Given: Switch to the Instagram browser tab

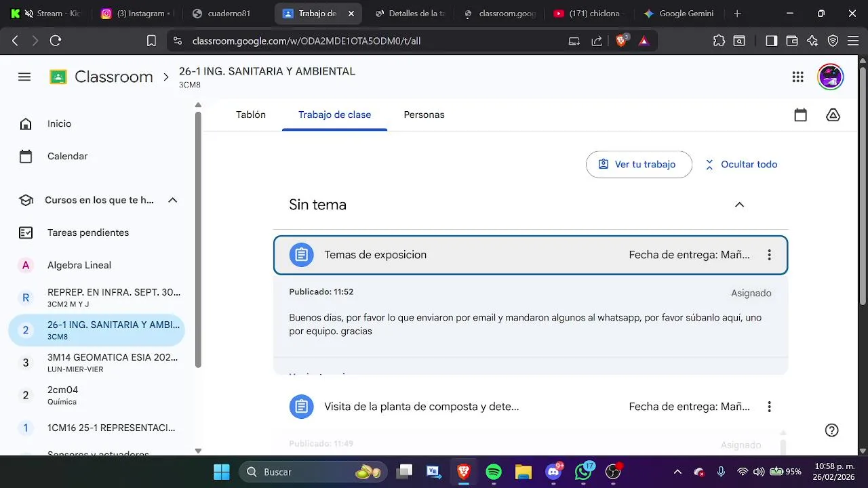Looking at the screenshot, I should tap(136, 14).
